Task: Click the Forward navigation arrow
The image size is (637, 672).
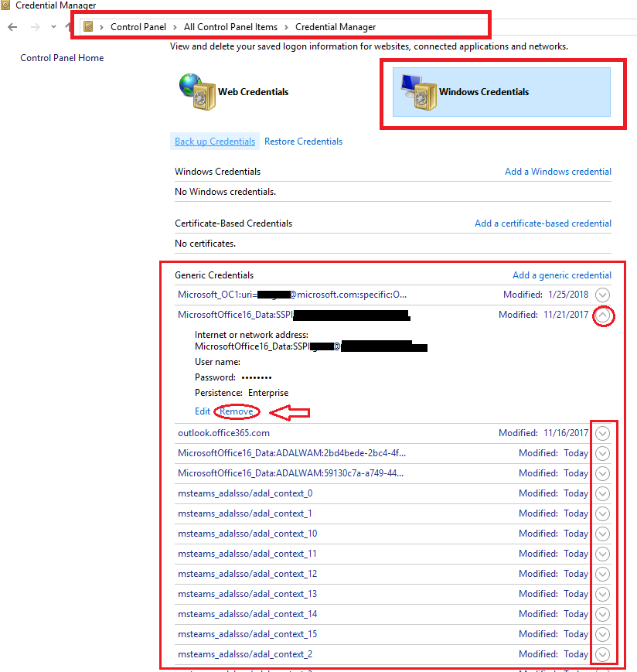Action: 35,27
